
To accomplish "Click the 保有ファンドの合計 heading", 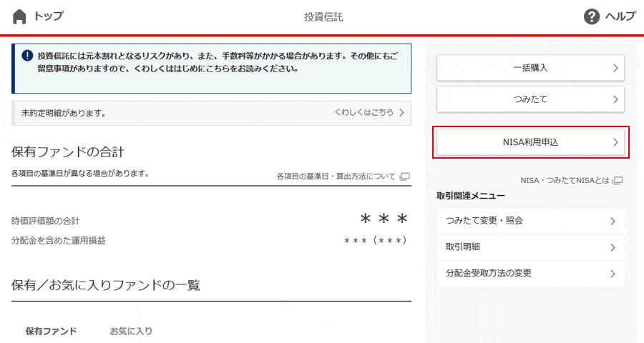I will [x=68, y=152].
